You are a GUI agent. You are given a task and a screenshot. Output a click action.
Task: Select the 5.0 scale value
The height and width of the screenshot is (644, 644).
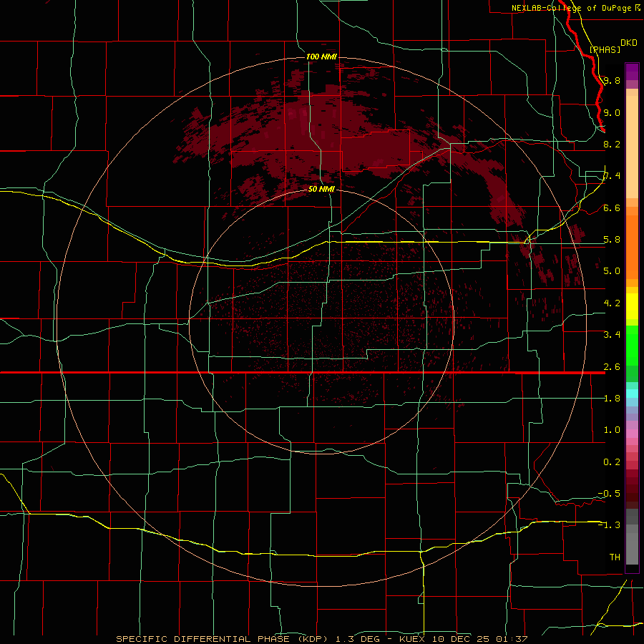click(612, 271)
